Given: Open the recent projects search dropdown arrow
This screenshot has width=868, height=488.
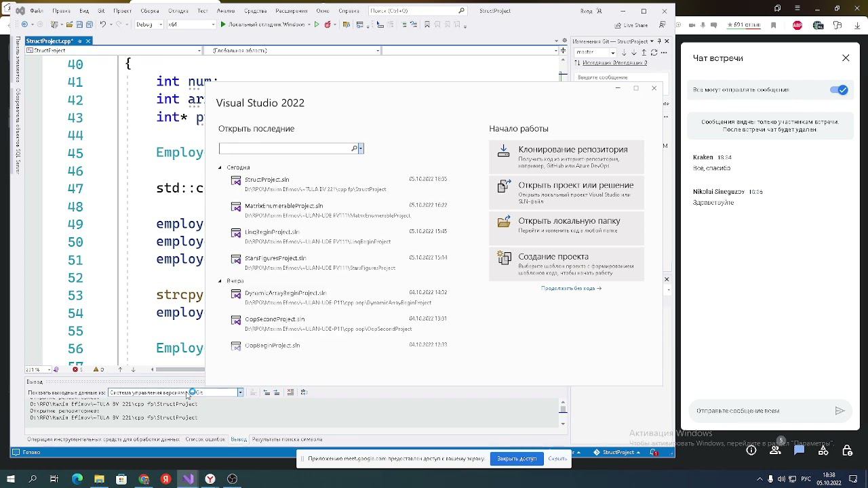Looking at the screenshot, I should [361, 148].
